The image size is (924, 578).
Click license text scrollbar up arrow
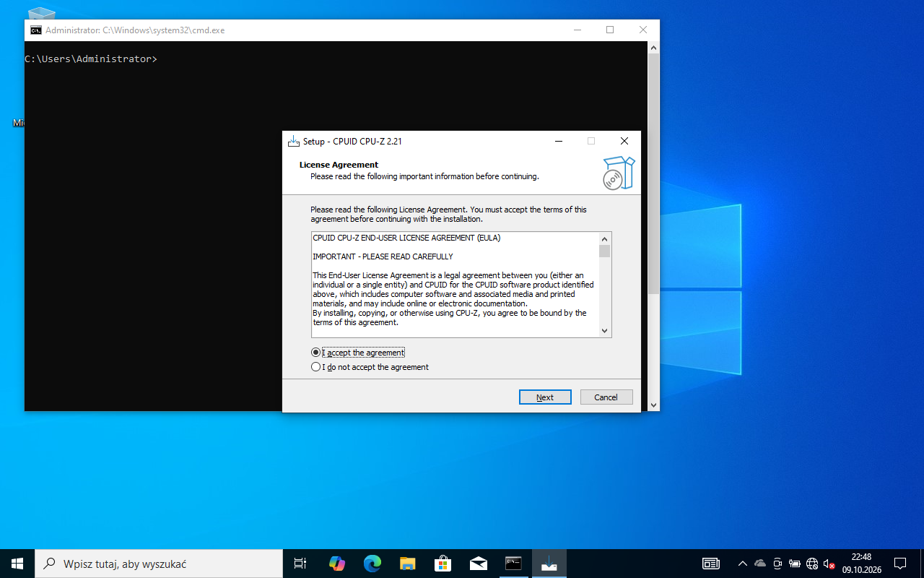click(x=605, y=239)
